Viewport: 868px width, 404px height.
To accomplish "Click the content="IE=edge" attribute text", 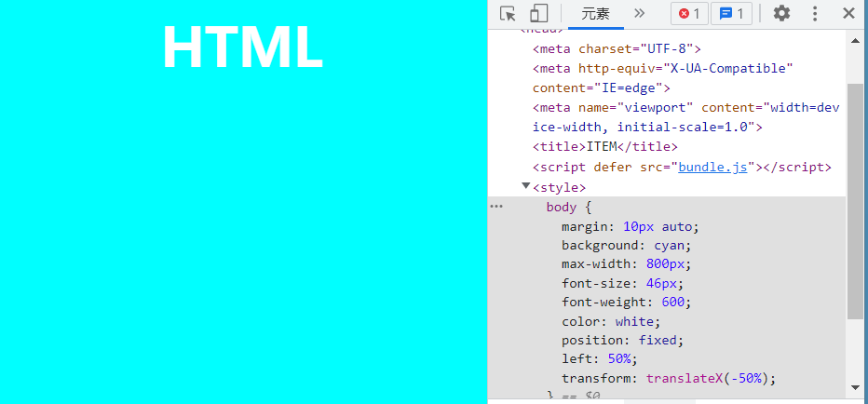I will (597, 88).
